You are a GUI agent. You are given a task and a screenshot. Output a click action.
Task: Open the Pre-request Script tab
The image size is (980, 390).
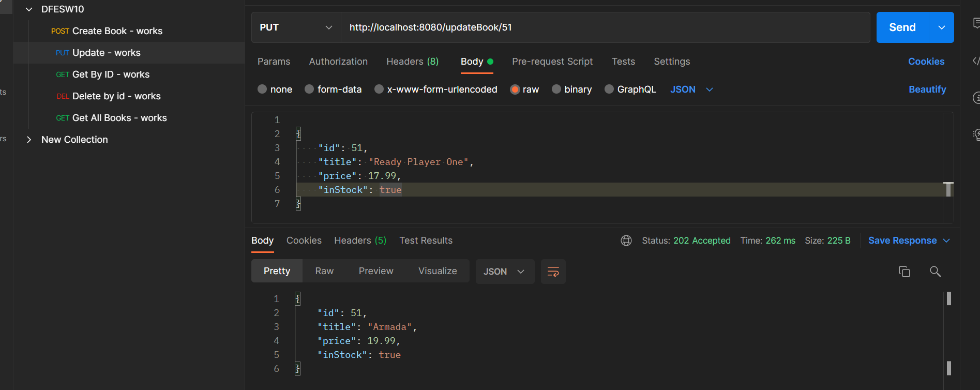[x=552, y=62]
